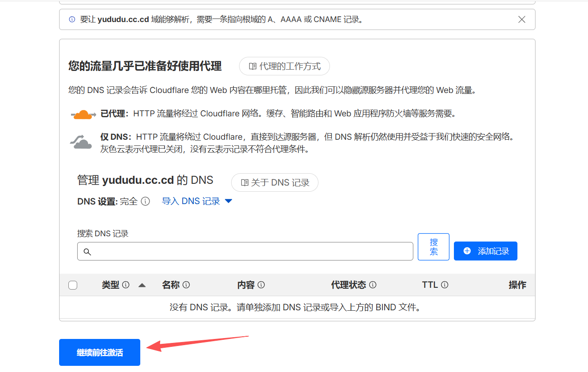Click the 名称 column header
This screenshot has height=372, width=588.
pos(171,285)
